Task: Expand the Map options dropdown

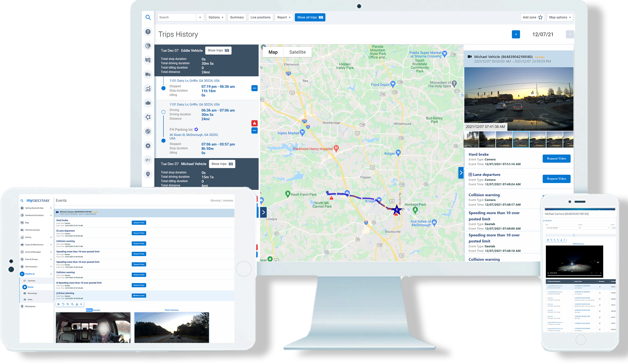Action: pos(560,17)
